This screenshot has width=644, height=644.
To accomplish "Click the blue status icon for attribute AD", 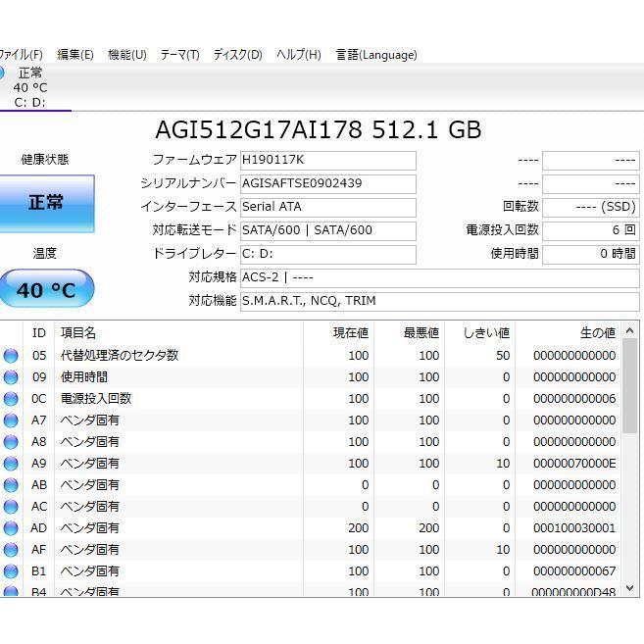I will click(11, 528).
